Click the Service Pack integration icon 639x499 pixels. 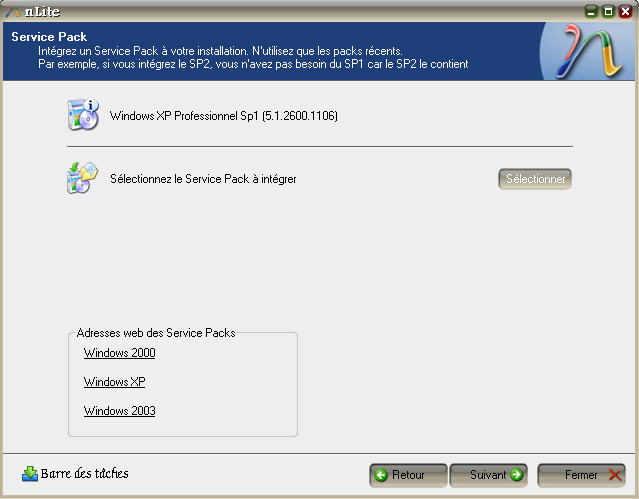[x=82, y=178]
